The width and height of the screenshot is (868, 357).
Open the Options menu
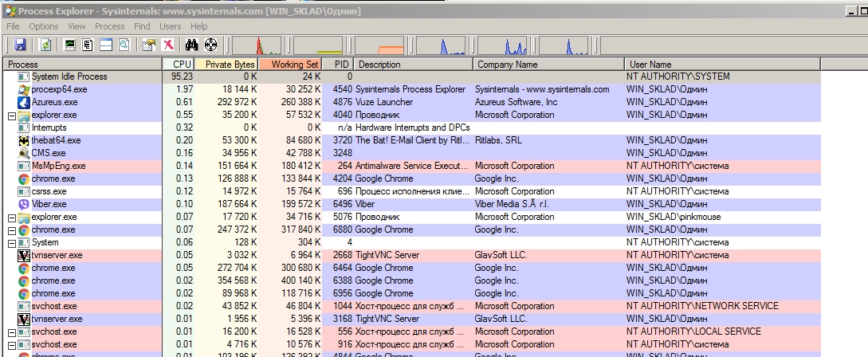click(44, 26)
